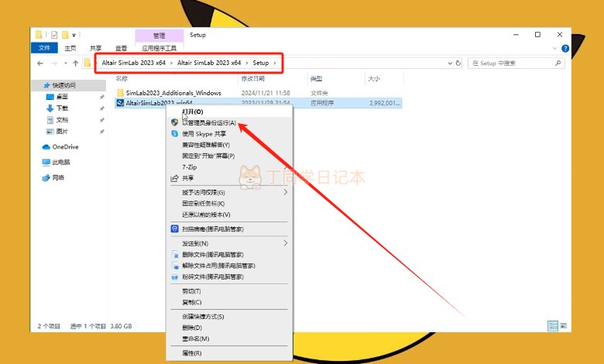Click the share icon beside 共享
The height and width of the screenshot is (364, 604).
(174, 178)
